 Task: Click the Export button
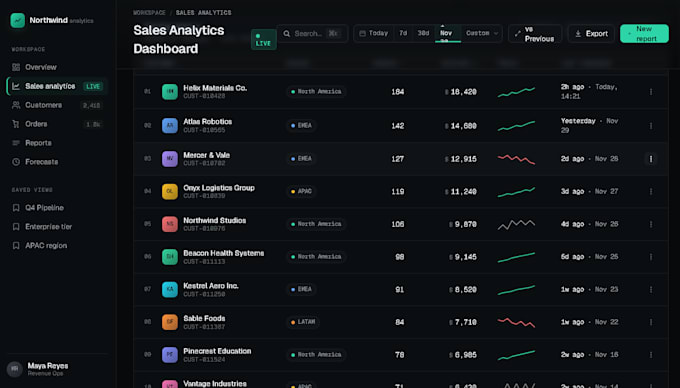[x=592, y=33]
